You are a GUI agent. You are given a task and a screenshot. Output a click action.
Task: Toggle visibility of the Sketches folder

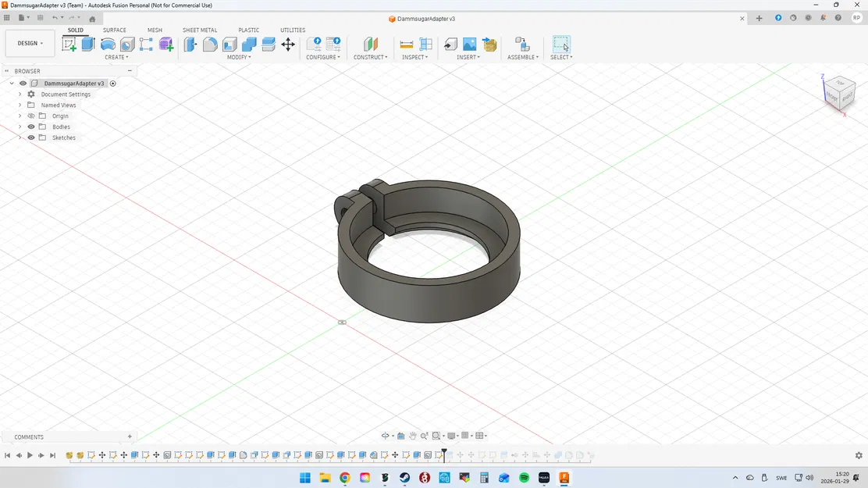click(x=31, y=137)
